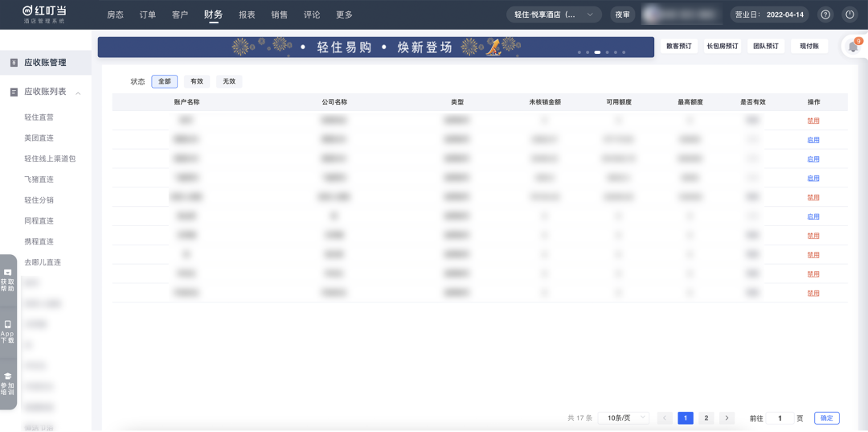Open the 房态 top menu
Screen dimensions: 868x432
(x=116, y=14)
